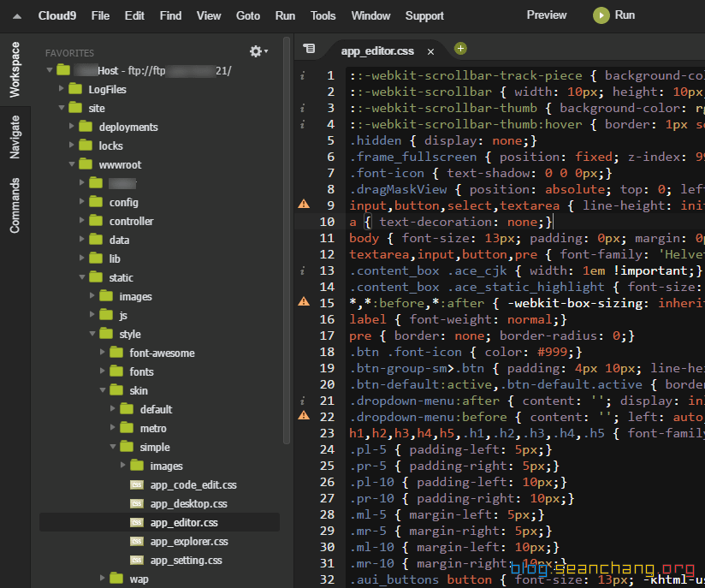Collapse the FTP Host root node

click(50, 70)
